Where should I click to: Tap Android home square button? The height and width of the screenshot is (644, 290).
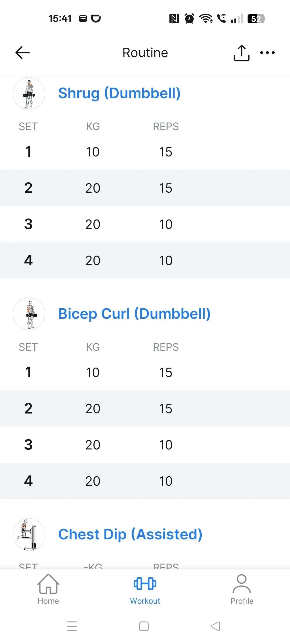144,626
